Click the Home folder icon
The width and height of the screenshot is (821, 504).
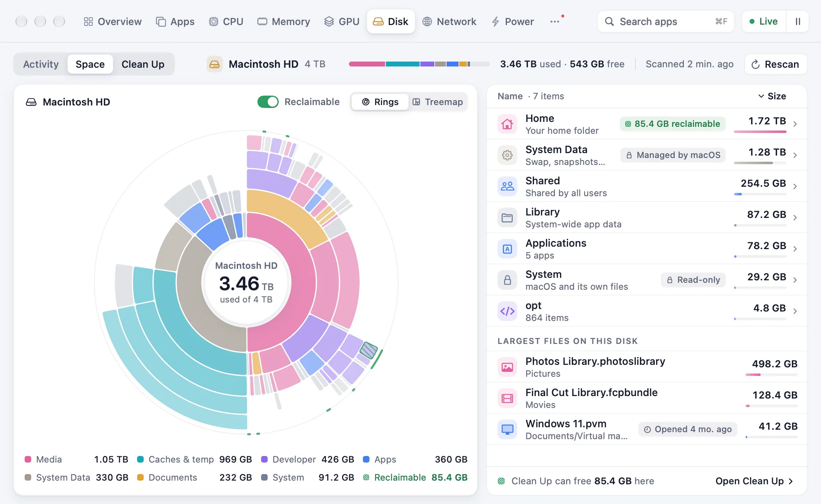coord(507,124)
